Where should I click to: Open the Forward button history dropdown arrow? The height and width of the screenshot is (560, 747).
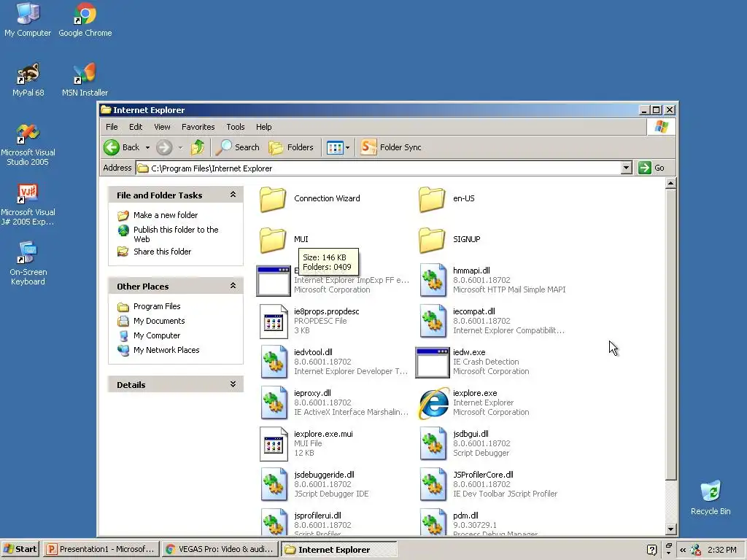[x=181, y=147]
